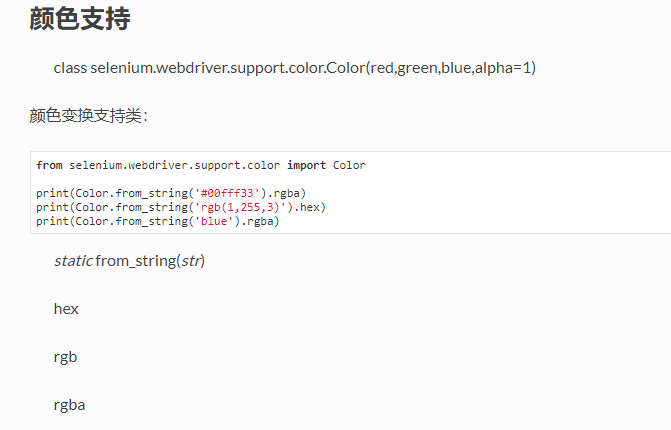Click selenium.webdriver.support.color in the import line

click(175, 165)
